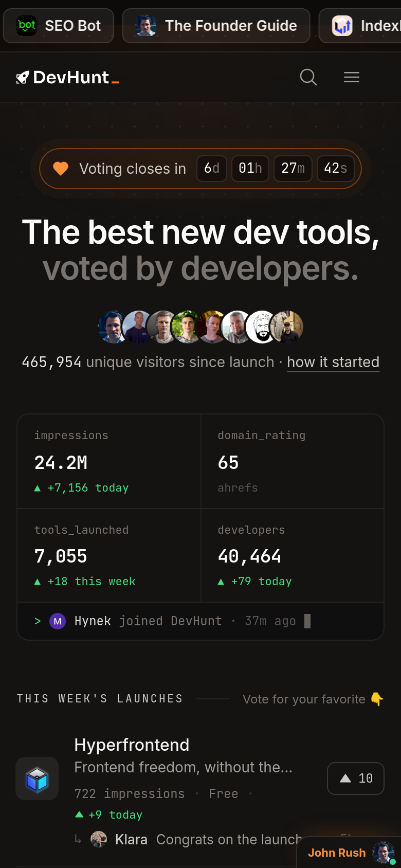Click the orange heart icon

[x=61, y=169]
